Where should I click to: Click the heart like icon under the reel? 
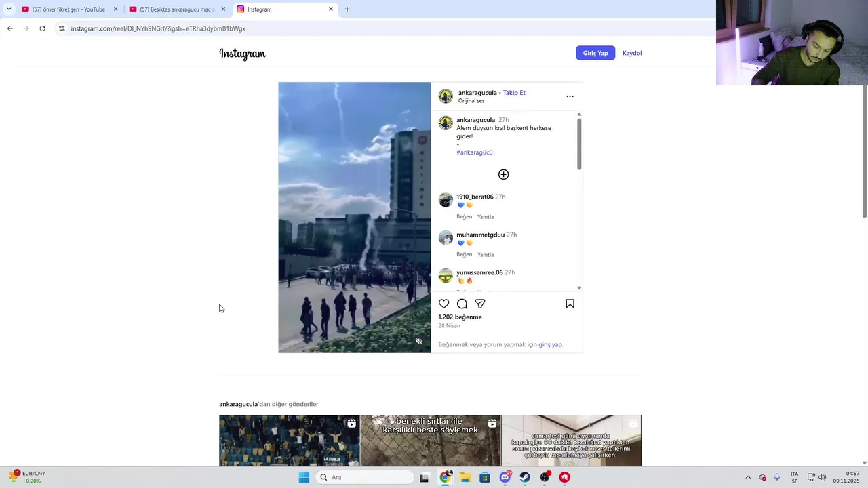click(443, 304)
